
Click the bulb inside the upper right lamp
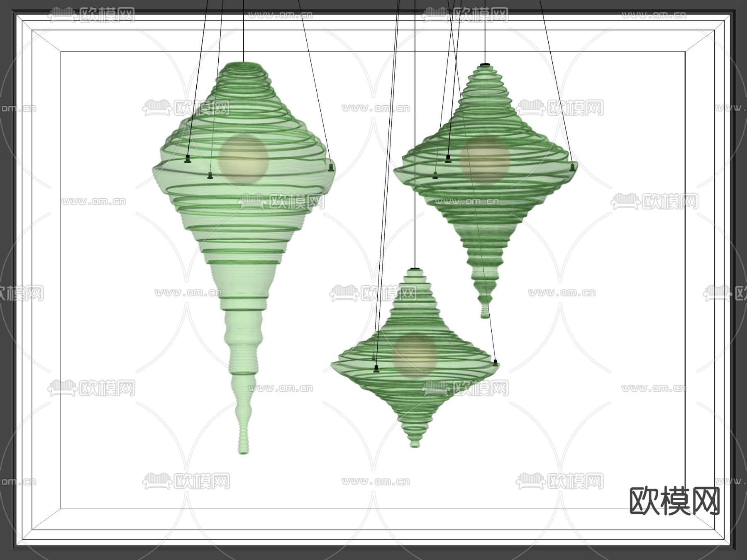[x=484, y=159]
